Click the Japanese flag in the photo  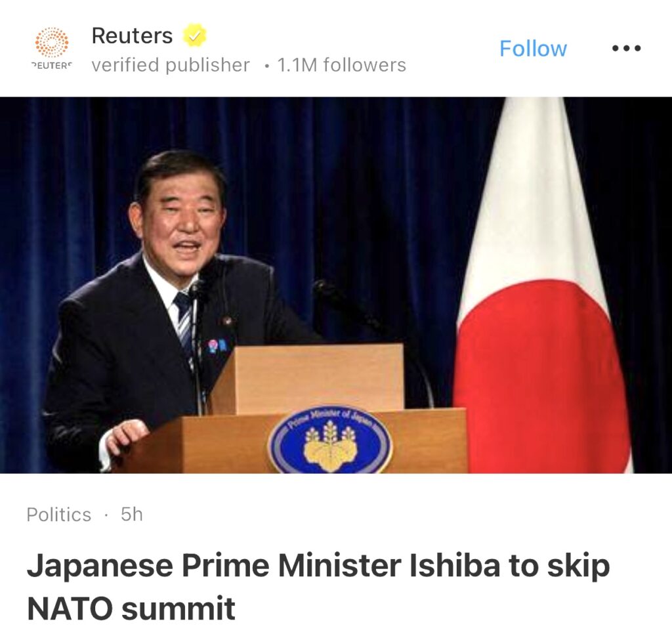pos(541,285)
